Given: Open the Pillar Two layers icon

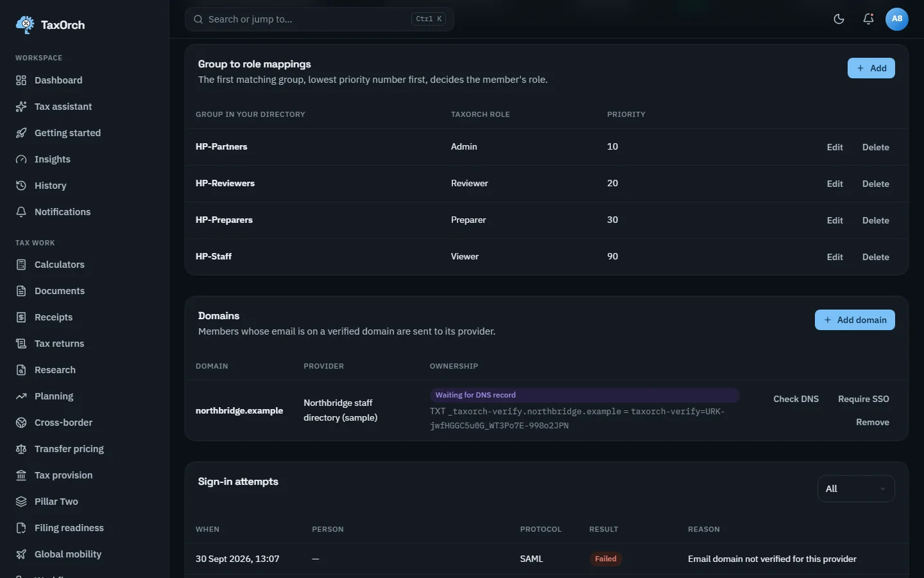Looking at the screenshot, I should 21,502.
